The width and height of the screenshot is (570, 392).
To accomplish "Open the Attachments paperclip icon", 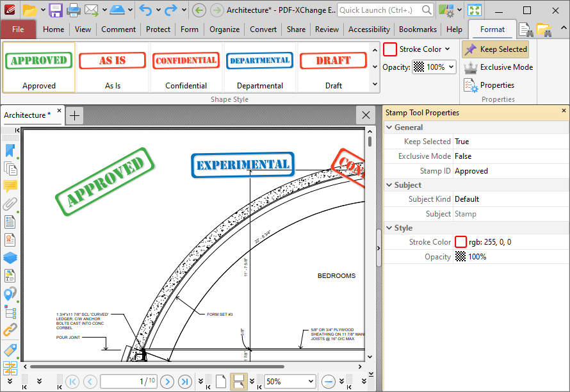I will point(10,204).
